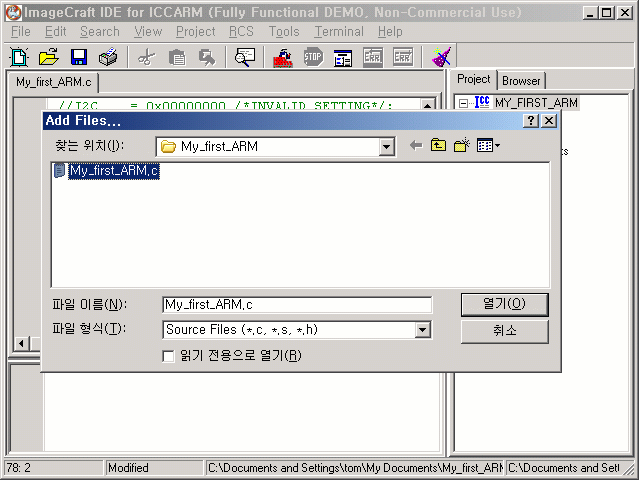This screenshot has width=639, height=480.
Task: Cut selection with the scissors icon
Action: tap(147, 57)
